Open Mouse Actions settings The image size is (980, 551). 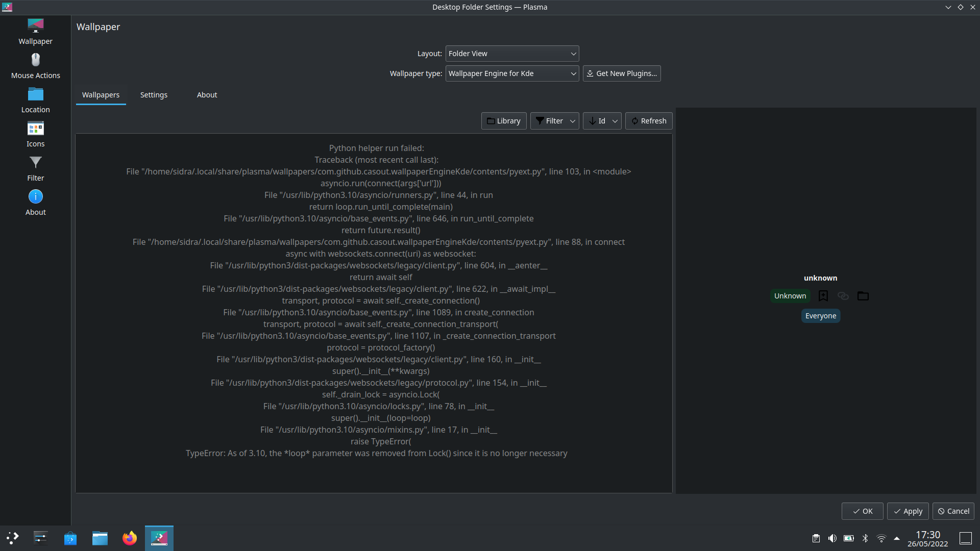(35, 65)
